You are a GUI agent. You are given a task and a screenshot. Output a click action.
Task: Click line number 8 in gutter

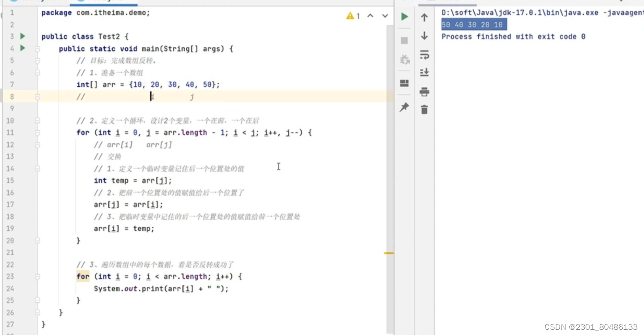pos(12,96)
